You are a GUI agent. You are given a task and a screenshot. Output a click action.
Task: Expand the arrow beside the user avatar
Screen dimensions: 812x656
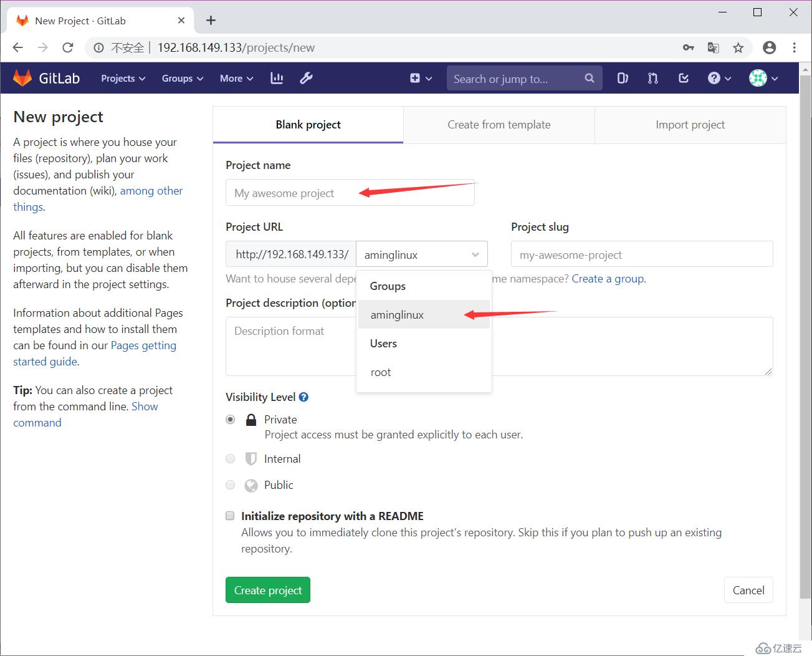click(775, 79)
